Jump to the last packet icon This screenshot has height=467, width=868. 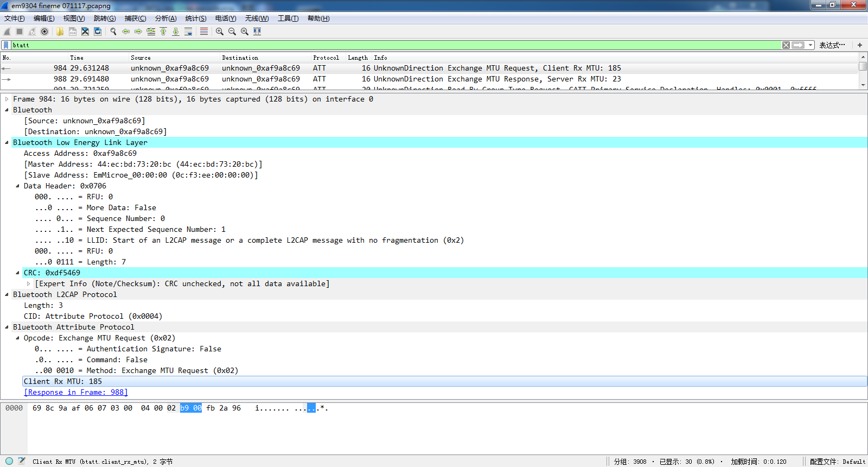pos(176,31)
